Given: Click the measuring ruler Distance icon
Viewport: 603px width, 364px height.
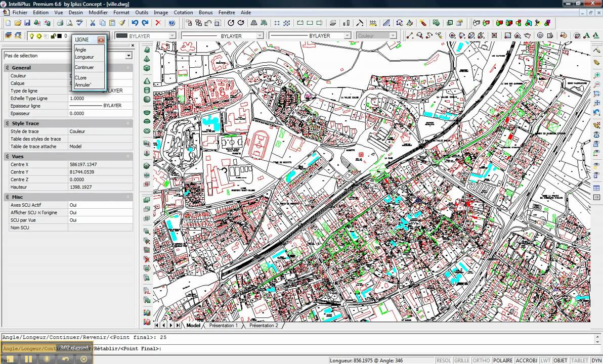Looking at the screenshot, I should pyautogui.click(x=373, y=23).
